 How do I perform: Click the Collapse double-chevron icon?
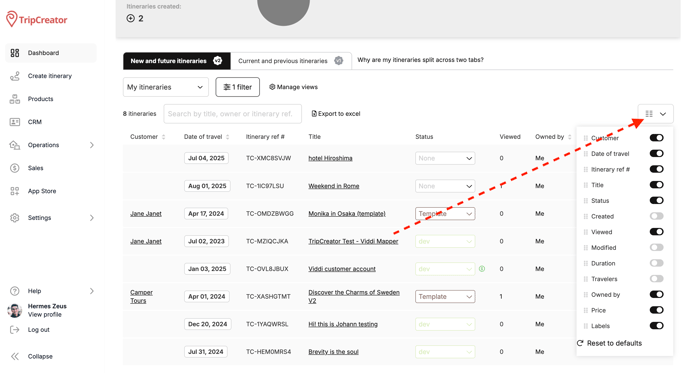point(15,356)
